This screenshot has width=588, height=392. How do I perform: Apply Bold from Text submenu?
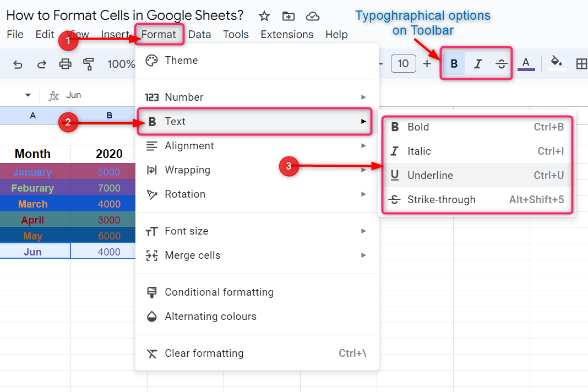pyautogui.click(x=477, y=127)
